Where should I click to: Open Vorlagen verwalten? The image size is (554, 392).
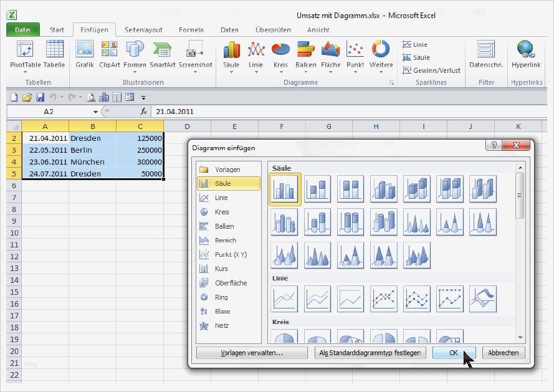(252, 353)
